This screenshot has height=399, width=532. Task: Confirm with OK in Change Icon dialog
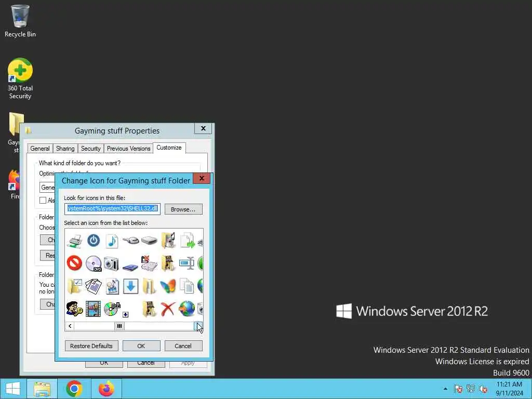point(141,345)
